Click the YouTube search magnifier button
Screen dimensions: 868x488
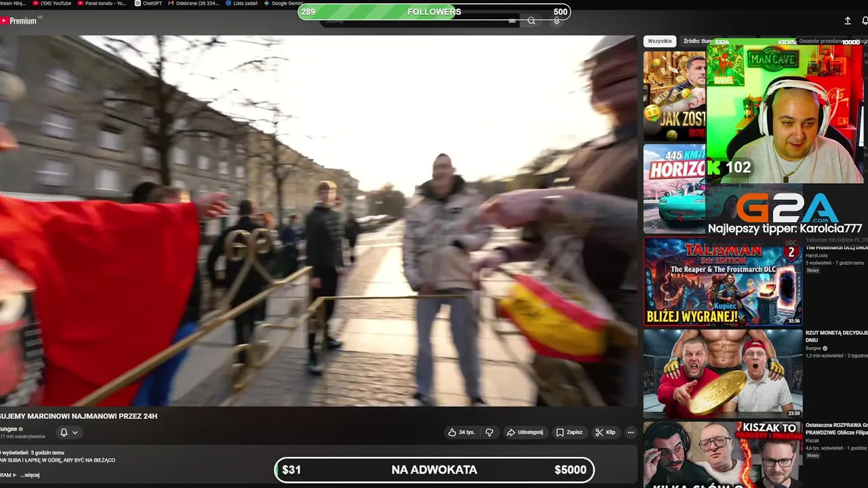(x=532, y=21)
